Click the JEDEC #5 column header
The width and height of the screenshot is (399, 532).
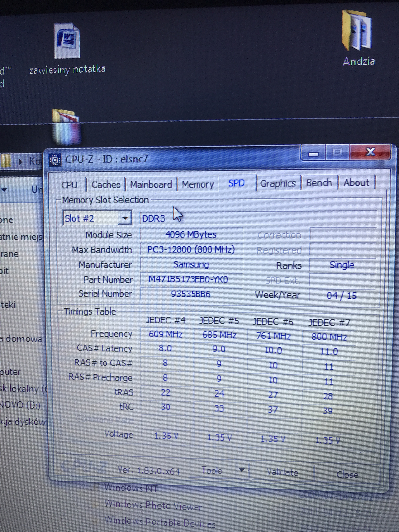(219, 321)
